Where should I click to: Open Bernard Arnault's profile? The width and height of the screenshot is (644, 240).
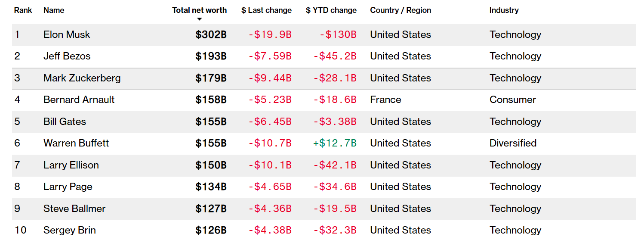pyautogui.click(x=79, y=100)
